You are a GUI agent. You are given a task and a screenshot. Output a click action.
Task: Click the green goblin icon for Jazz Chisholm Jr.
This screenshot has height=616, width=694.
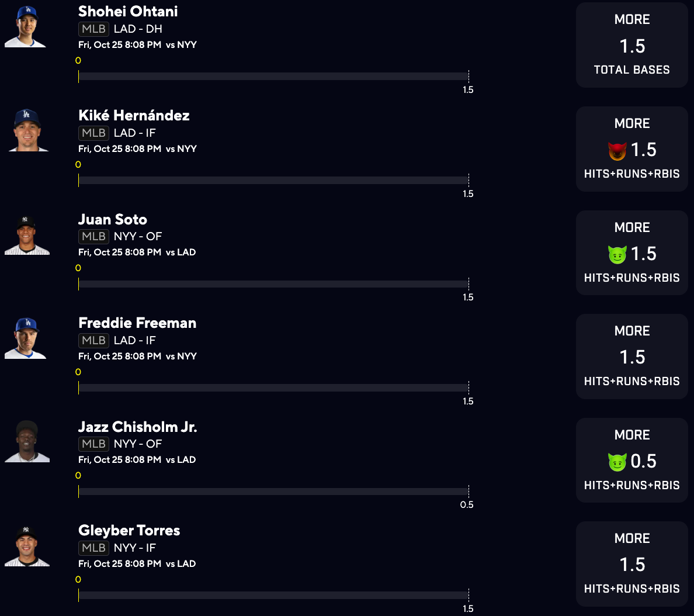click(617, 462)
